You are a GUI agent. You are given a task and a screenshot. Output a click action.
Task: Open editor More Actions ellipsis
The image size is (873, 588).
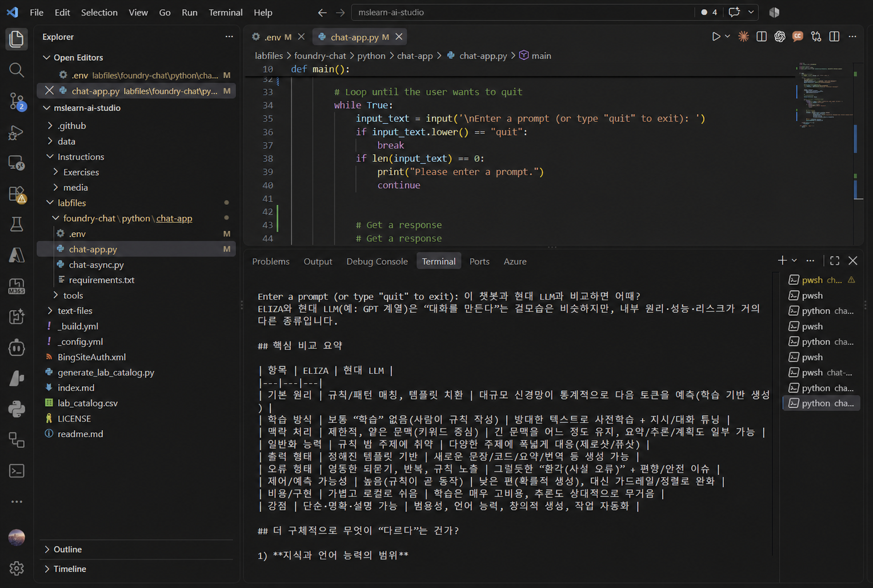click(852, 37)
